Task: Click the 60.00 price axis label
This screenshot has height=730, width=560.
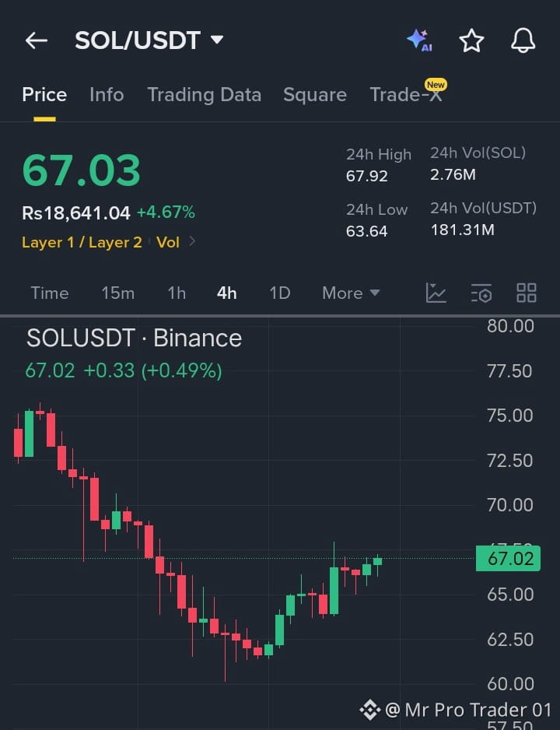Action: [511, 684]
